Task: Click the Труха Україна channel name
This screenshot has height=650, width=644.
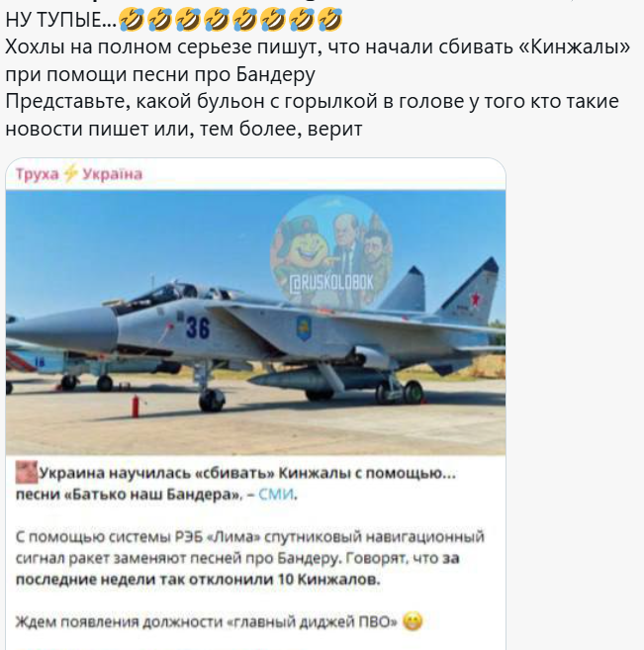Action: click(79, 174)
